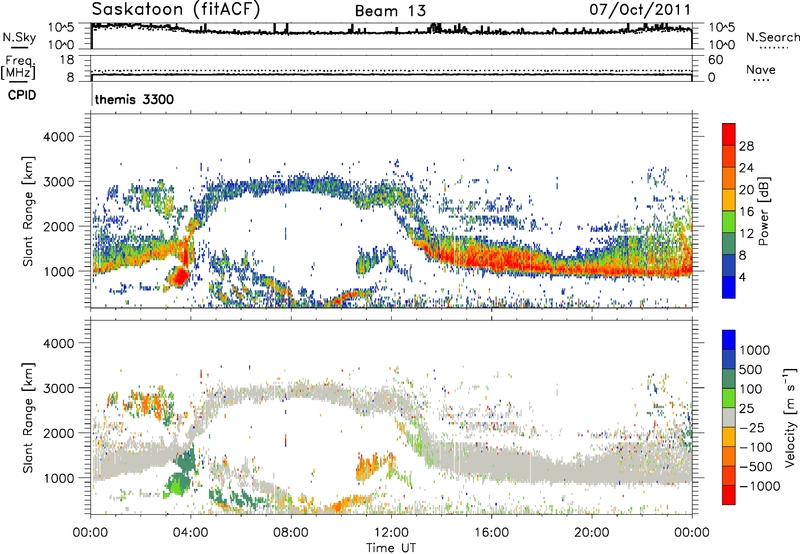Click the "CPID" row label

pyautogui.click(x=22, y=95)
